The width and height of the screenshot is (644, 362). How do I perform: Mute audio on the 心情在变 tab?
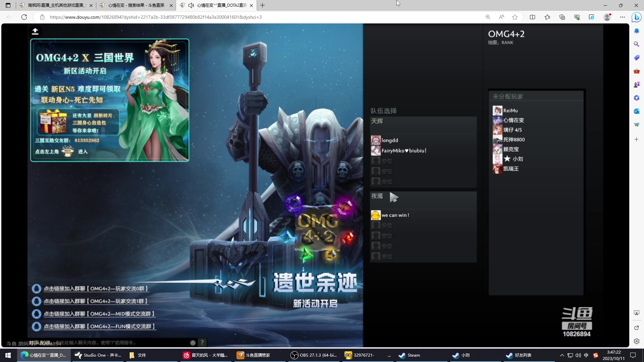191,5
